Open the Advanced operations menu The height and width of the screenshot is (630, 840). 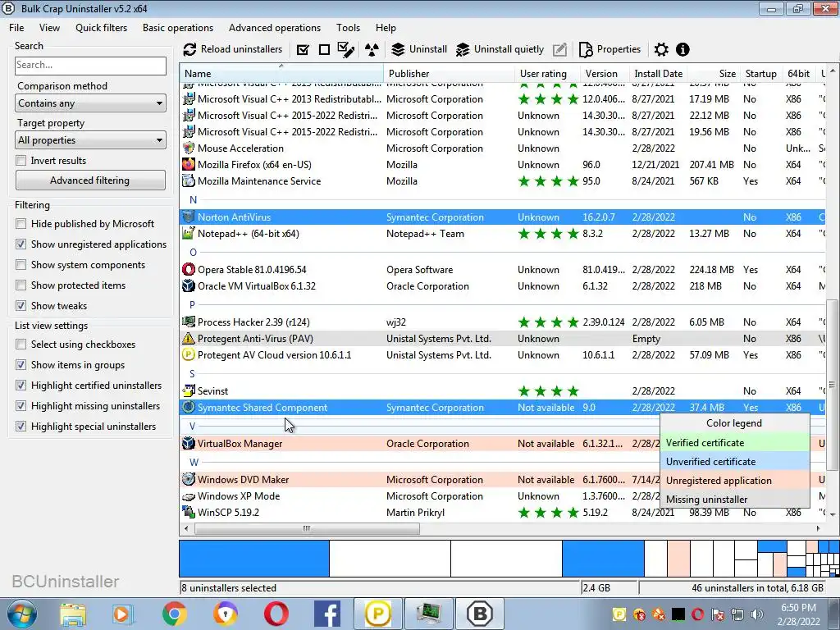275,28
